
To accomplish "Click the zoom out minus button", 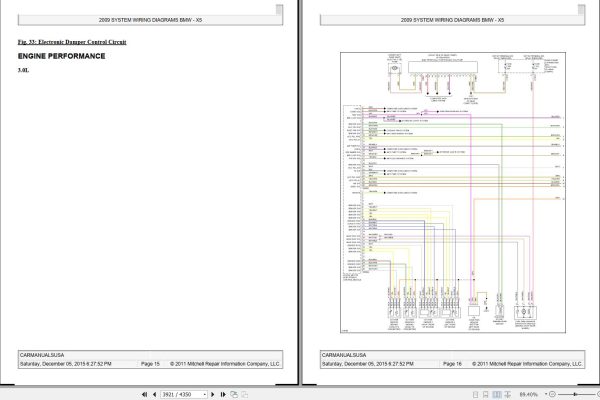I will [x=552, y=394].
